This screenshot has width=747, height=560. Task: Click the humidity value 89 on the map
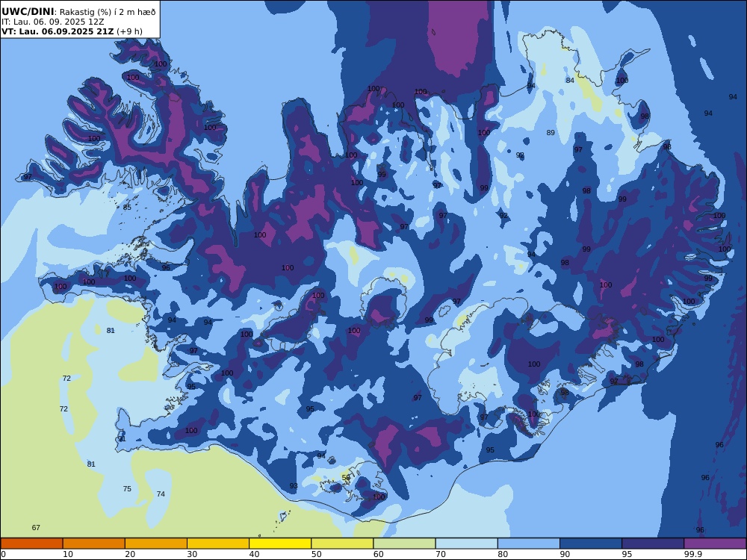[551, 133]
